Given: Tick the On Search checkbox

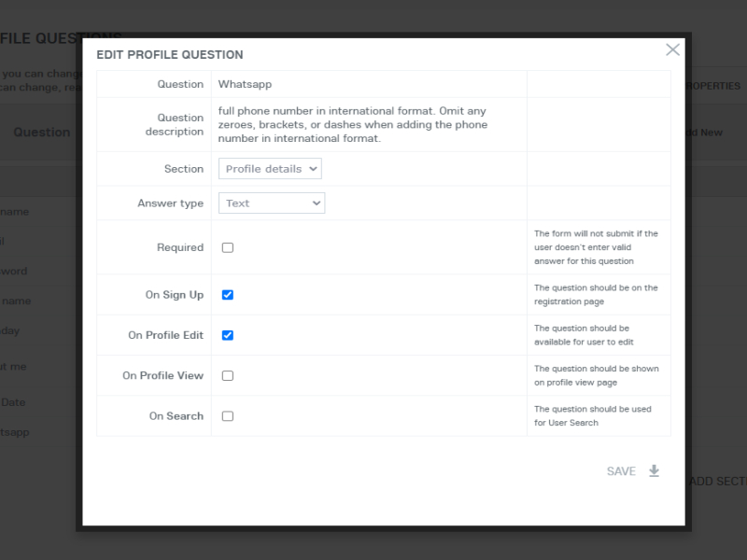Looking at the screenshot, I should point(228,416).
